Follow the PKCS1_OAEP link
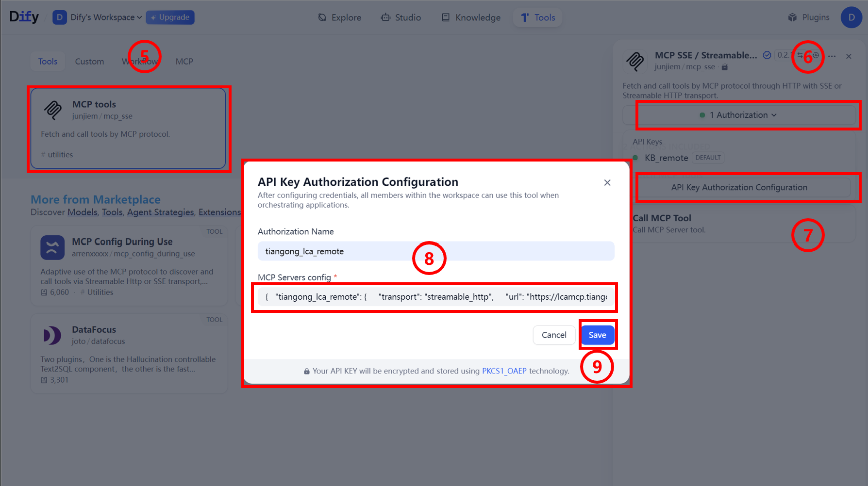Image resolution: width=868 pixels, height=486 pixels. coord(504,371)
